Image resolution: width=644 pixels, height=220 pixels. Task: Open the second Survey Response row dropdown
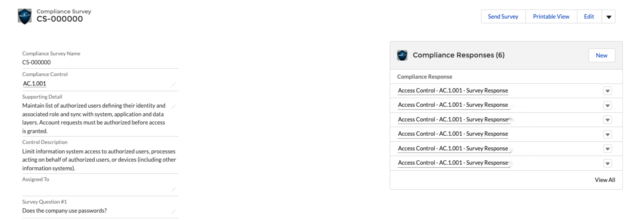pos(607,105)
